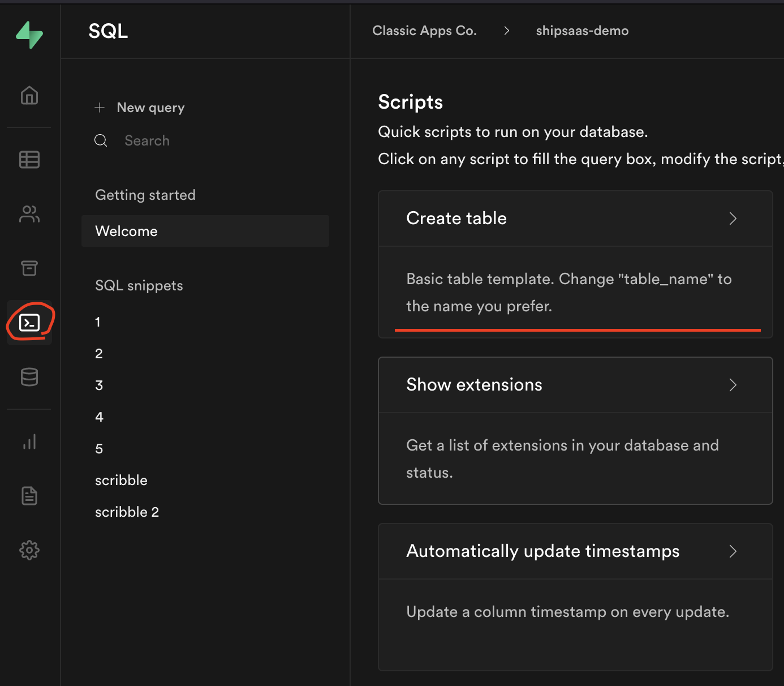Expand Automatically update timestamps chevron
The width and height of the screenshot is (784, 686).
733,551
